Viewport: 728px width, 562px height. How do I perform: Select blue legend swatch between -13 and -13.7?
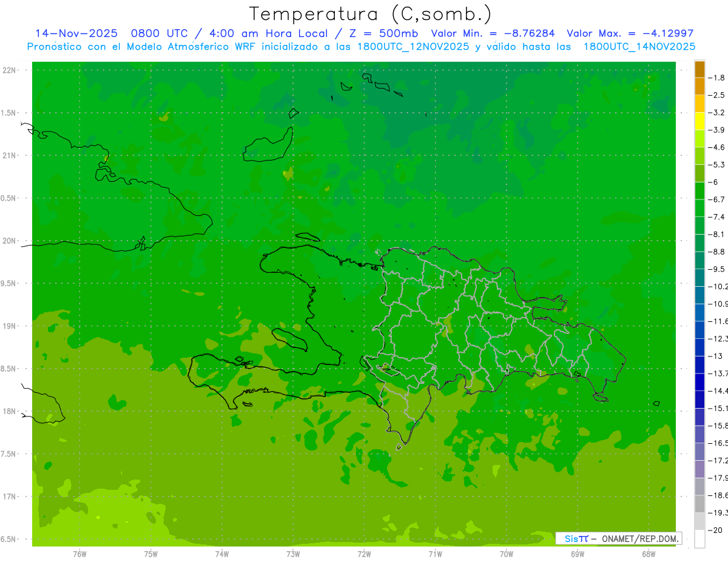[x=699, y=364]
